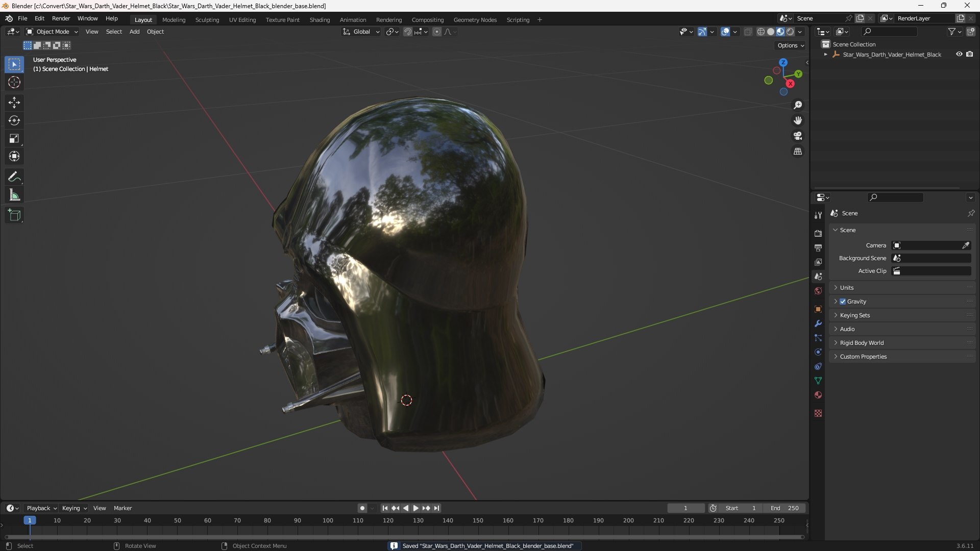Switch to the Modeling workspace tab

(x=174, y=20)
